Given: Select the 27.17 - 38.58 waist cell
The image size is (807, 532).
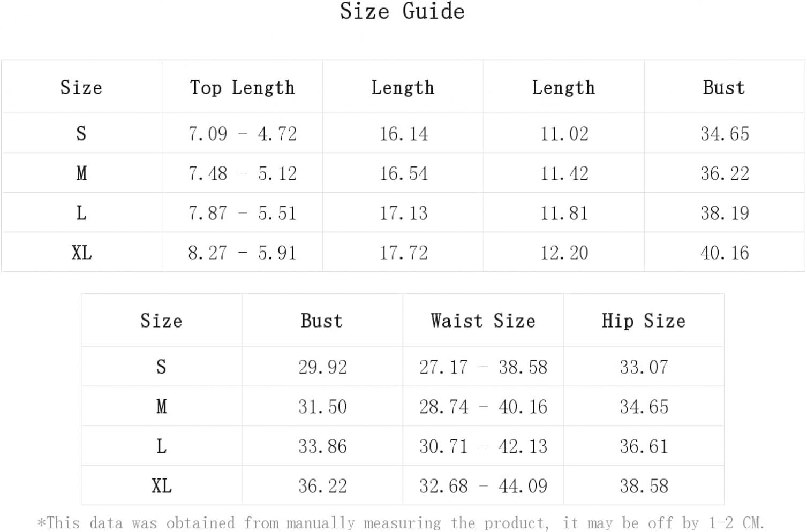Looking at the screenshot, I should [483, 367].
